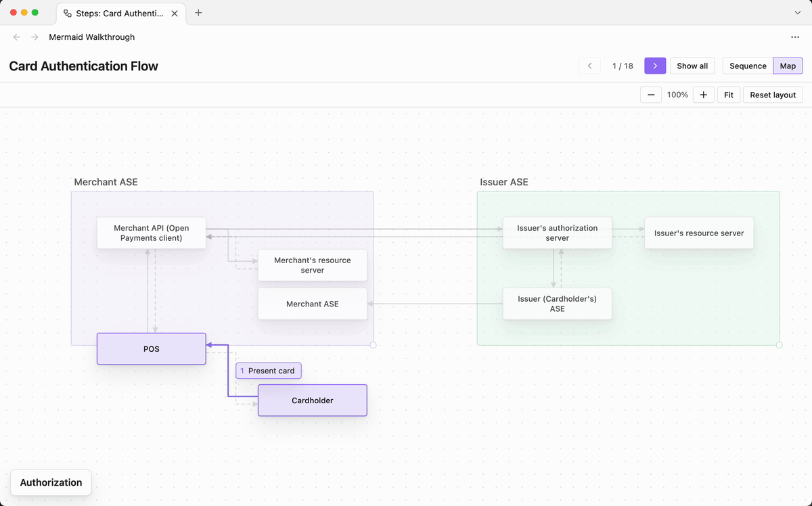This screenshot has height=506, width=812.
Task: Click the Fit button
Action: 729,95
